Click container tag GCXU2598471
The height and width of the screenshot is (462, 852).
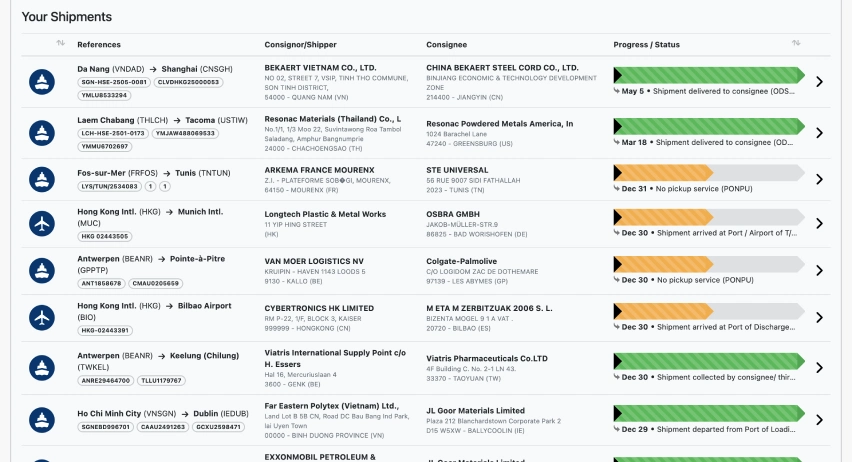click(218, 427)
